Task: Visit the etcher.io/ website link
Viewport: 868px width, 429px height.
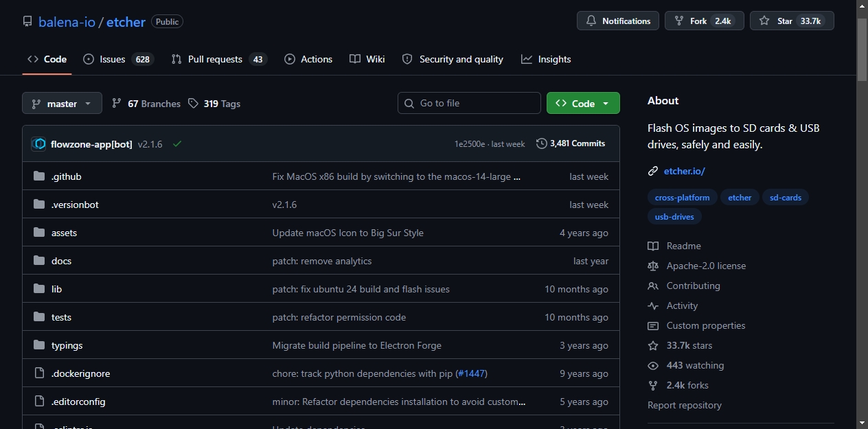Action: 684,171
